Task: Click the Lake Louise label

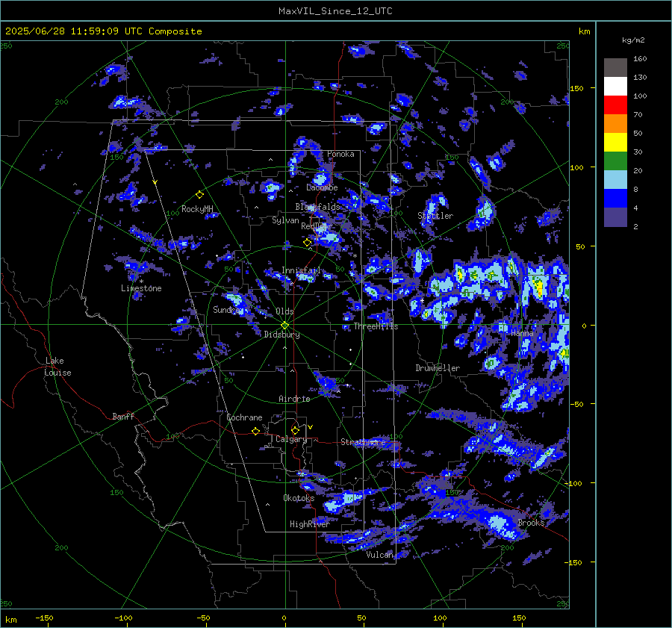Action: pyautogui.click(x=57, y=367)
